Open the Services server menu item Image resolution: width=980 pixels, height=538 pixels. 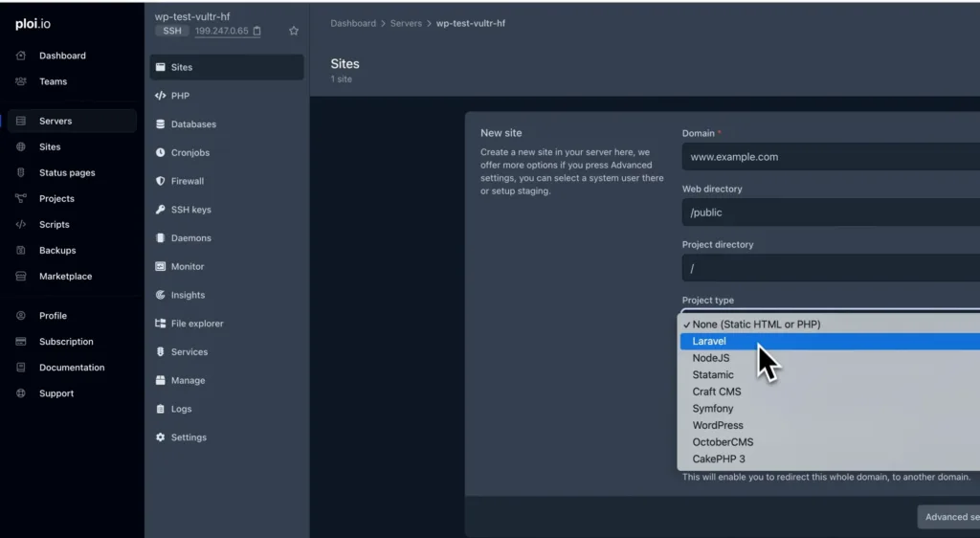tap(227, 351)
